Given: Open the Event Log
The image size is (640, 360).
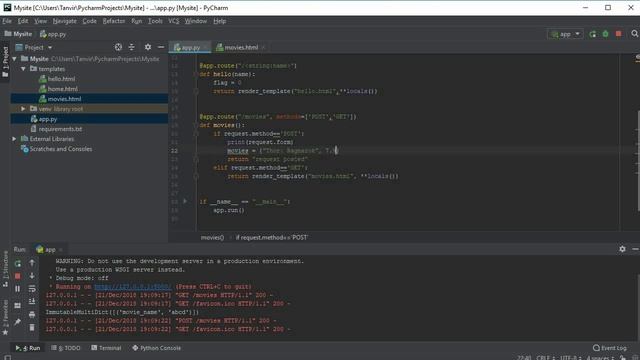Looking at the screenshot, I should (x=609, y=348).
